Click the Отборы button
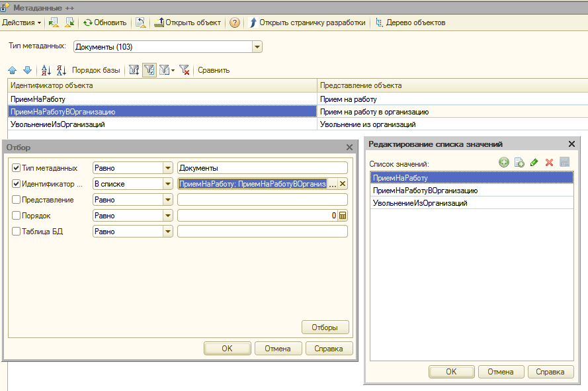The image size is (588, 391). (x=325, y=327)
